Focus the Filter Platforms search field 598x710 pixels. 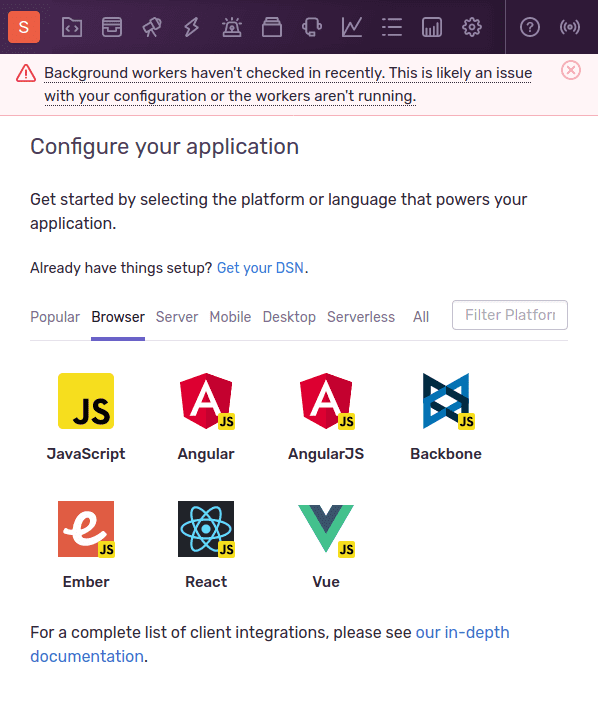click(510, 315)
